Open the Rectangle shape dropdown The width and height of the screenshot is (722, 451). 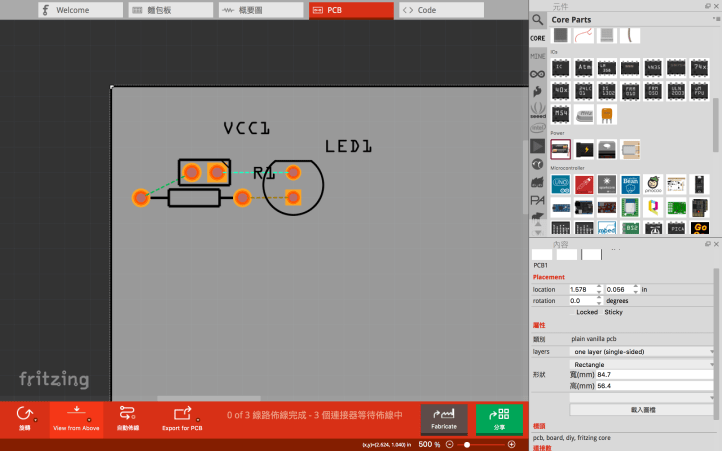click(642, 364)
